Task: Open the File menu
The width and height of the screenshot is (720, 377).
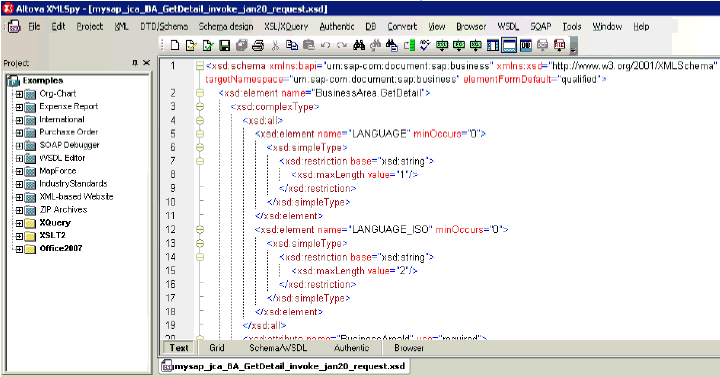Action: pyautogui.click(x=34, y=27)
